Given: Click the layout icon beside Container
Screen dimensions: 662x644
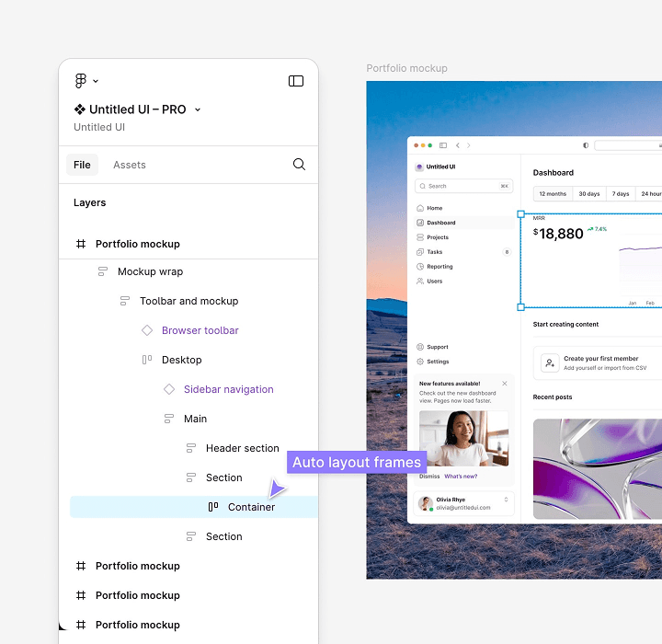Looking at the screenshot, I should (x=213, y=507).
